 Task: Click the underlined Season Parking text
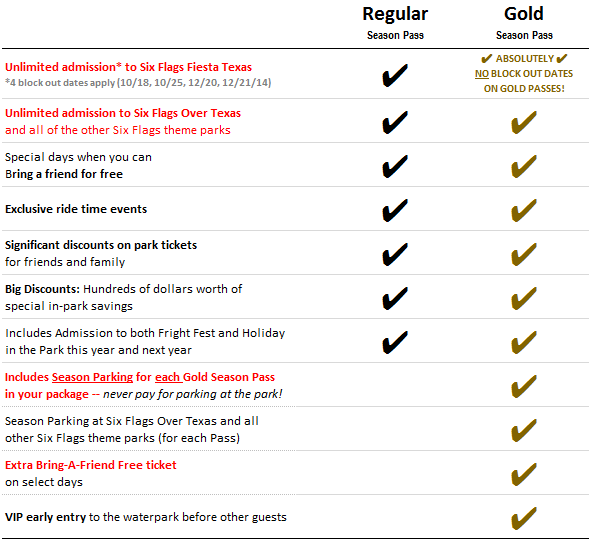point(92,377)
